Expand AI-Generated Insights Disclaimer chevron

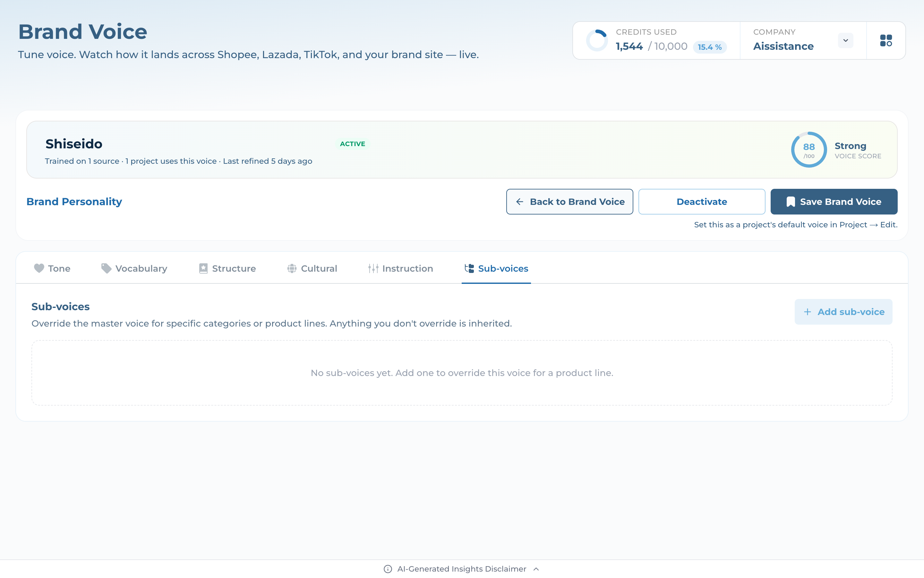pos(536,569)
